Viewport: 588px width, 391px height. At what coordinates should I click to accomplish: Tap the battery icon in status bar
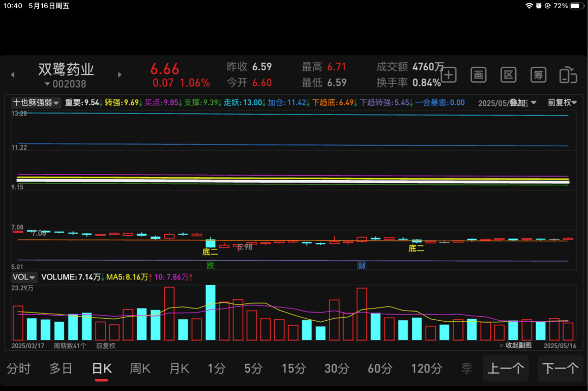tap(577, 6)
